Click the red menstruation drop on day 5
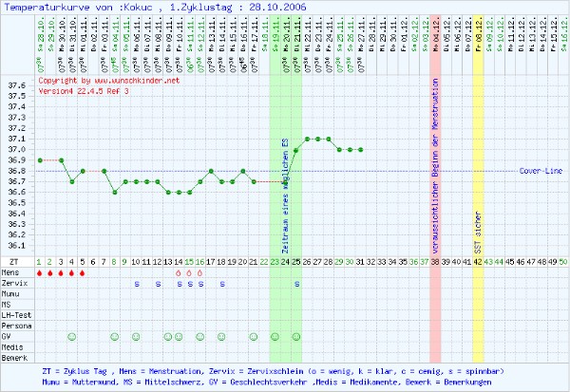 pos(83,272)
